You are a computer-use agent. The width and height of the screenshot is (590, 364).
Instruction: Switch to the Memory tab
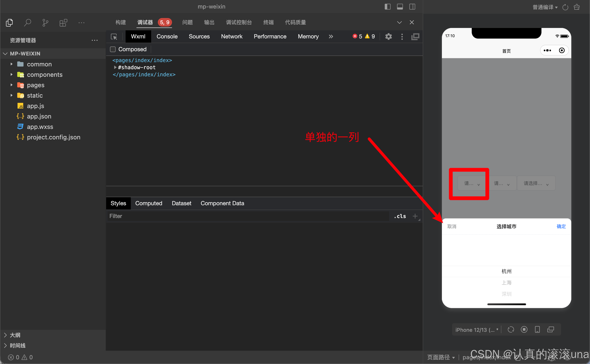tap(308, 36)
